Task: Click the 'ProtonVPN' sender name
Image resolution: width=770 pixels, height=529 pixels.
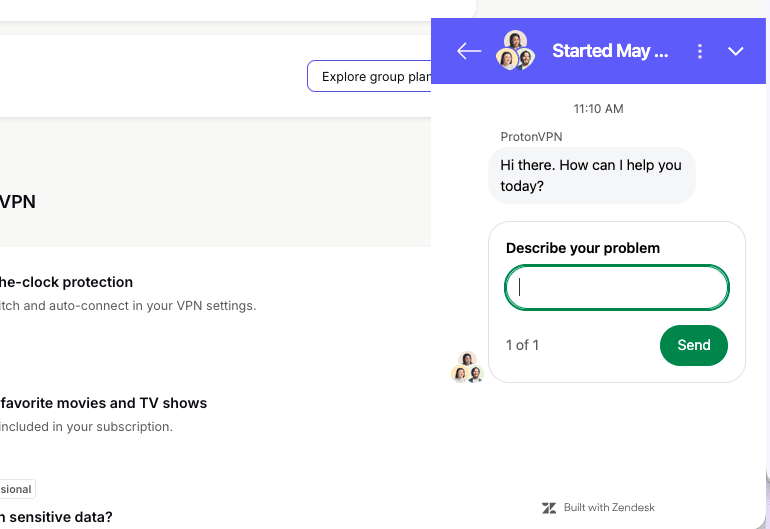Action: pos(531,137)
